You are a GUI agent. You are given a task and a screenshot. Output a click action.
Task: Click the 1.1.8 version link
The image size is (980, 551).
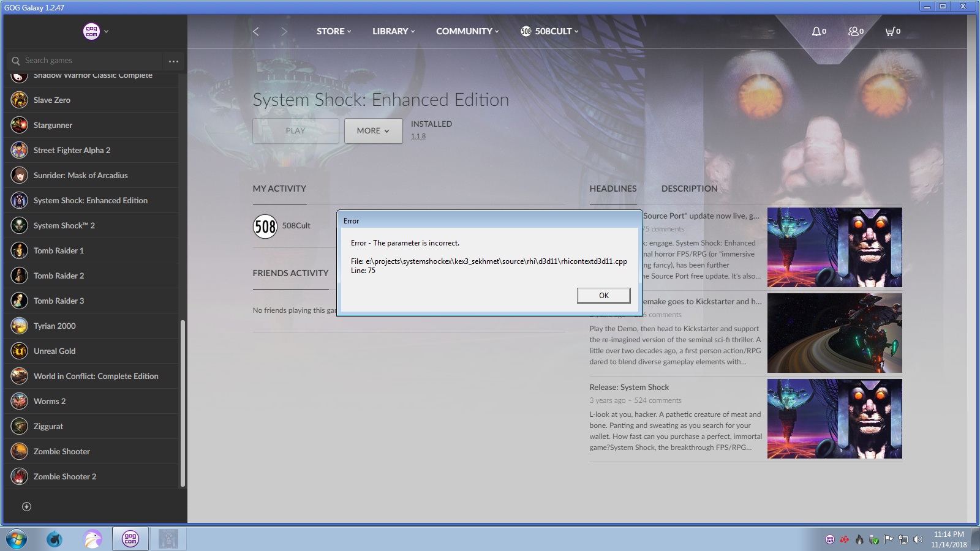[418, 137]
